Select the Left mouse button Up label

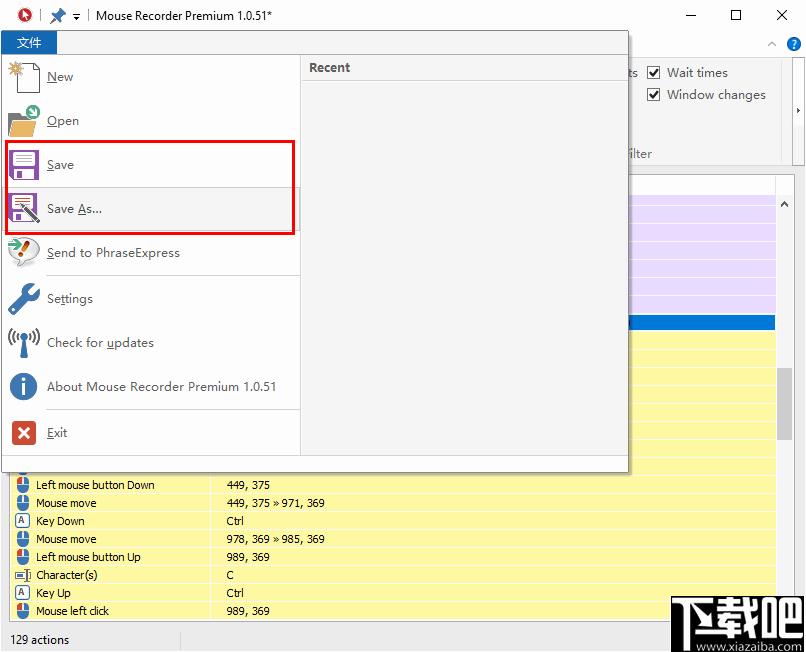(88, 557)
